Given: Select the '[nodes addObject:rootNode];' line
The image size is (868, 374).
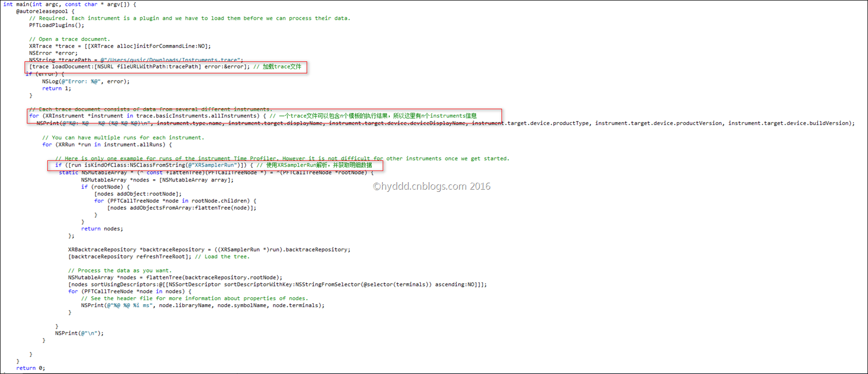Looking at the screenshot, I should (138, 193).
